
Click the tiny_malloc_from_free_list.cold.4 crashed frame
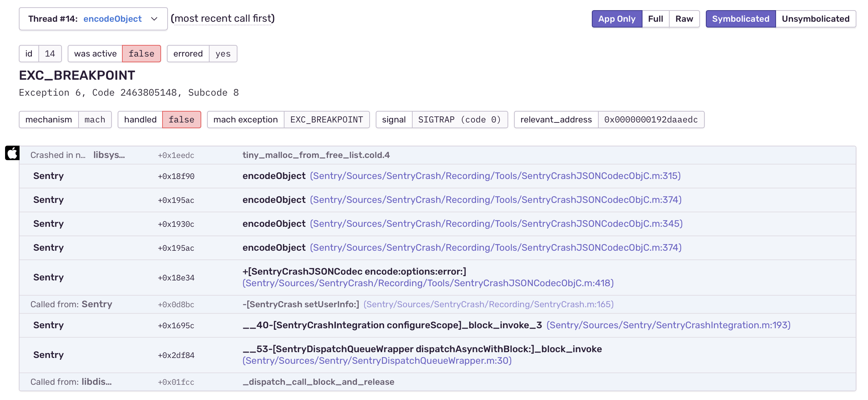(x=316, y=155)
